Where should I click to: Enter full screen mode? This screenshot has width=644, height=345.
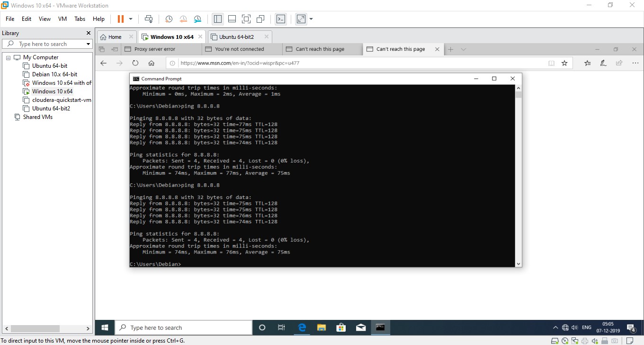246,19
